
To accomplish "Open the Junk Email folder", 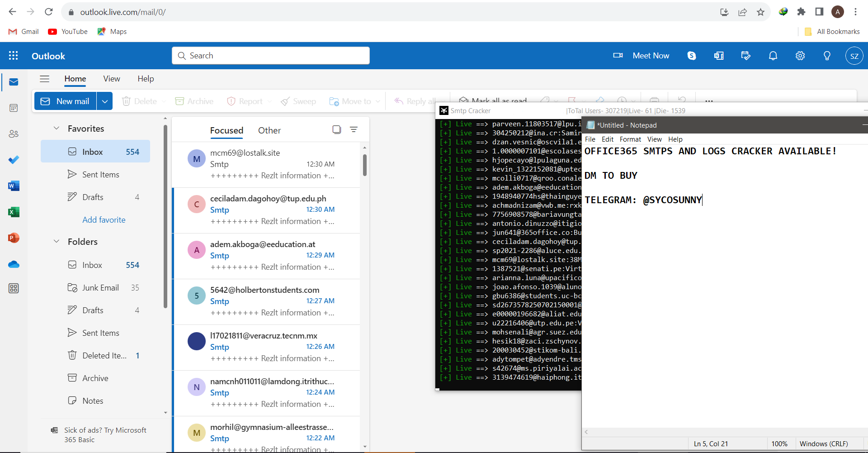I will pos(95,288).
